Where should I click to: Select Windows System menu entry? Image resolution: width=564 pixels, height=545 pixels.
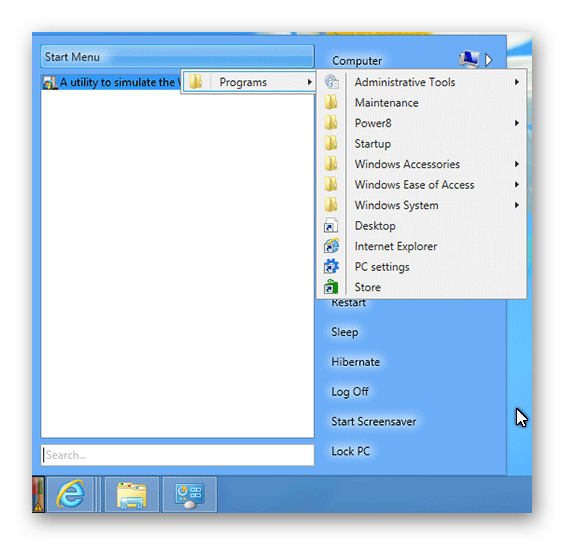(422, 205)
